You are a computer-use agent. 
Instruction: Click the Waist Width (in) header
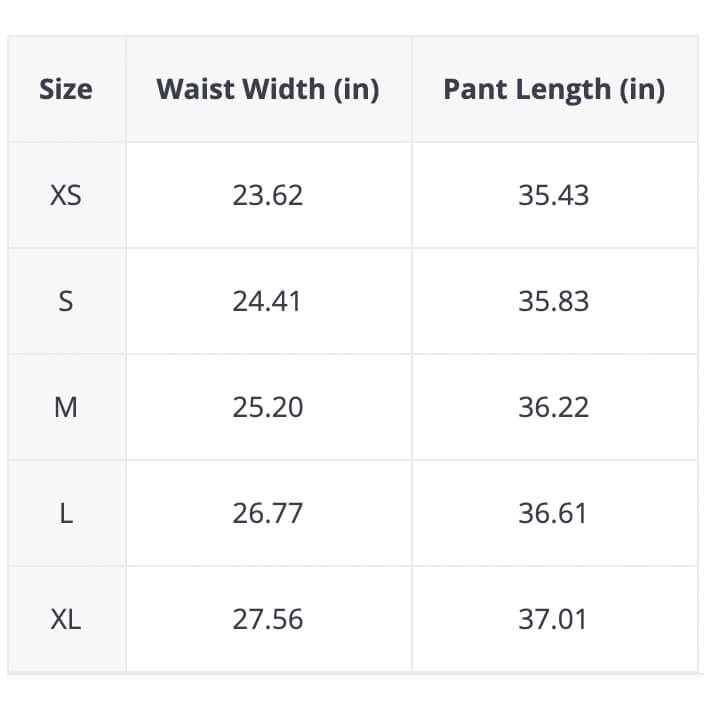pos(268,90)
